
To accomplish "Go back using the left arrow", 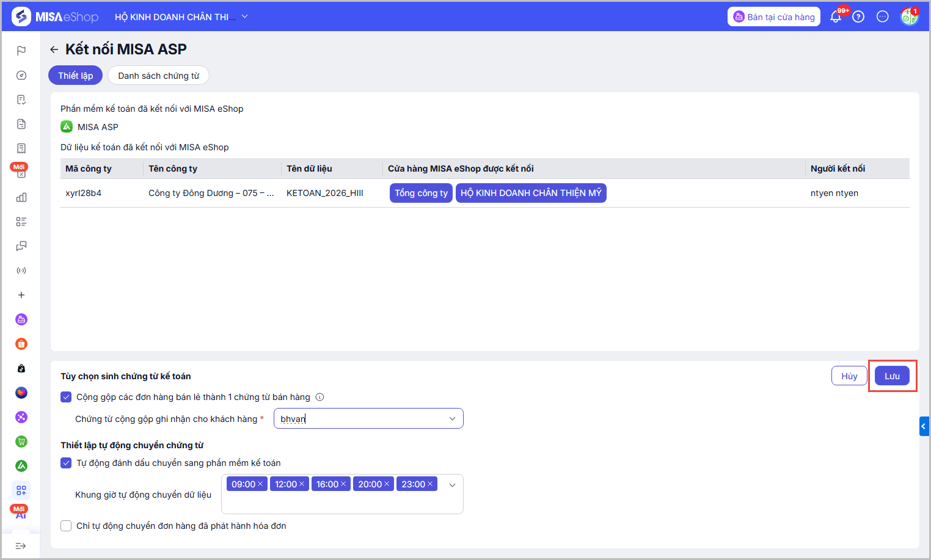I will [54, 49].
